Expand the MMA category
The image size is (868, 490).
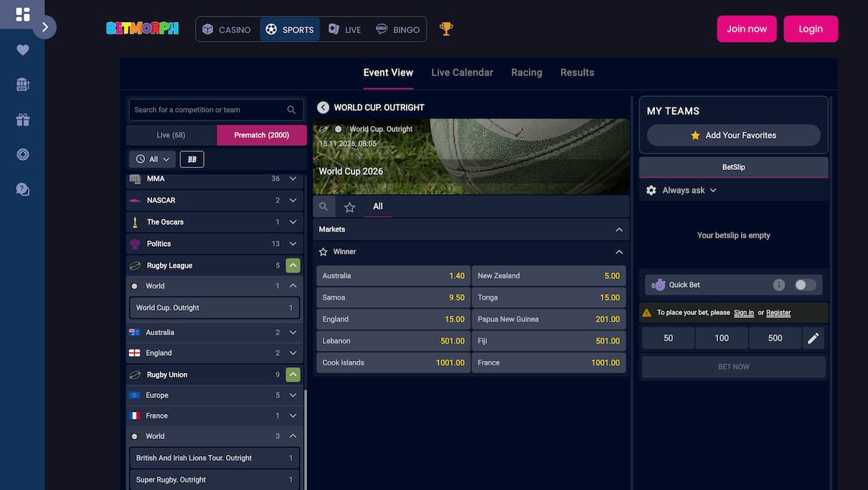[293, 178]
